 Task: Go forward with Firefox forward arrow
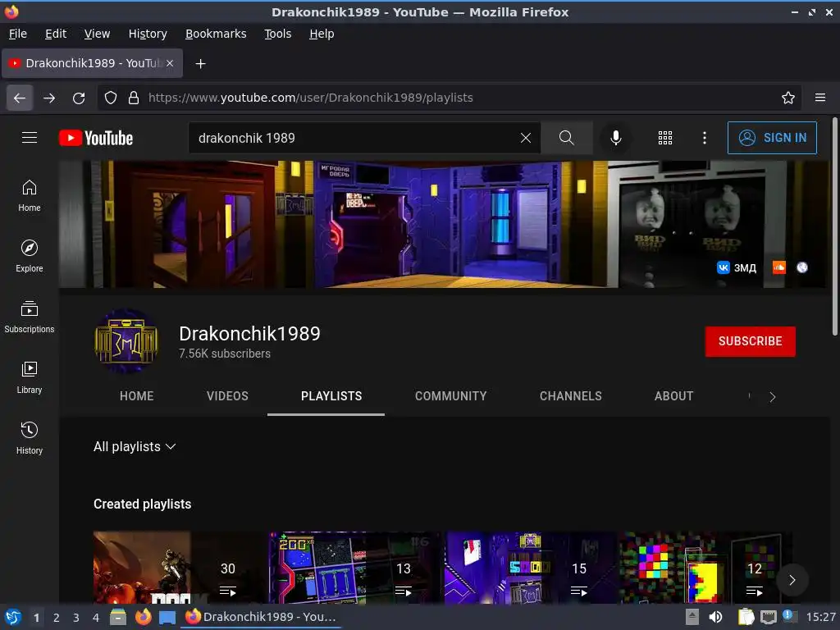coord(49,98)
